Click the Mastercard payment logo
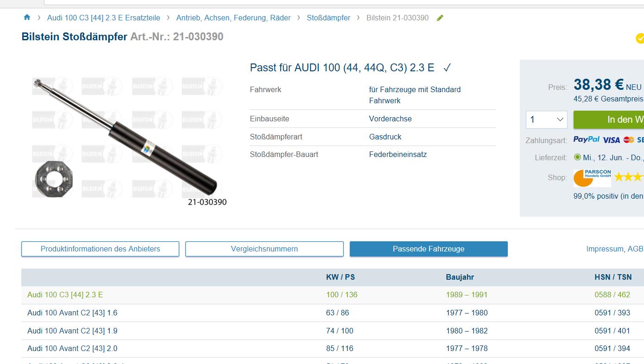644x364 pixels. 628,140
